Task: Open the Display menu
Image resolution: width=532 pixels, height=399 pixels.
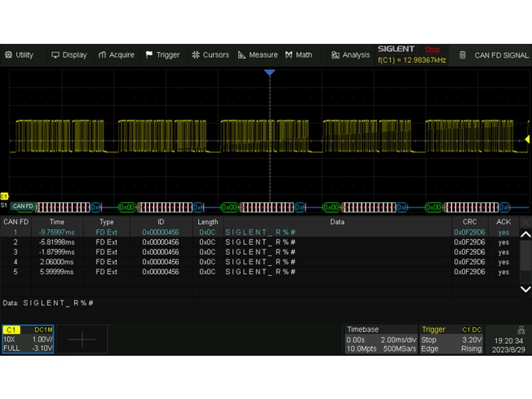Action: pos(69,55)
